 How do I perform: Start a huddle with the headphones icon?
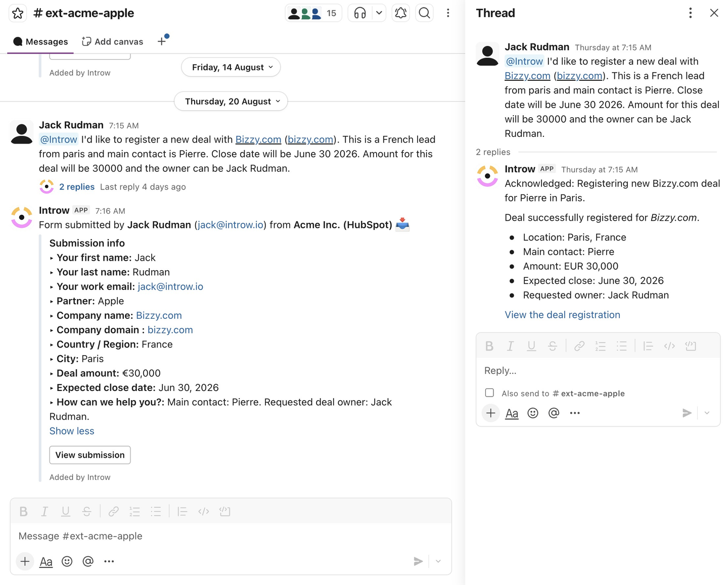[360, 13]
